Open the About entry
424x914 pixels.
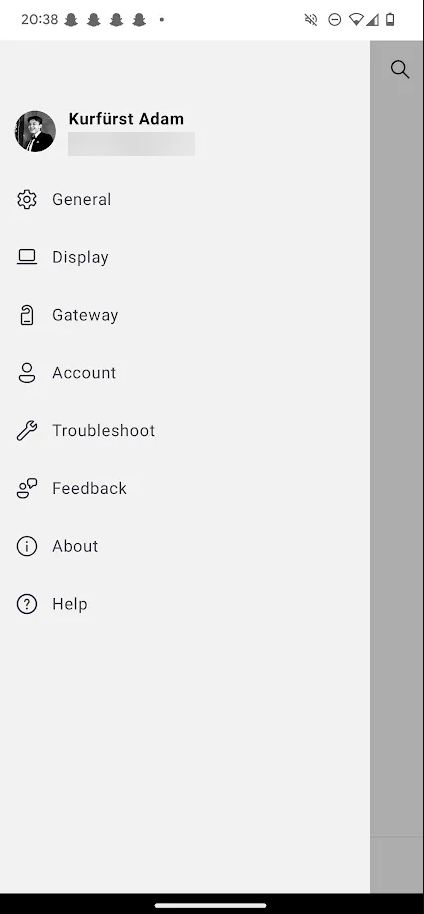[185, 546]
